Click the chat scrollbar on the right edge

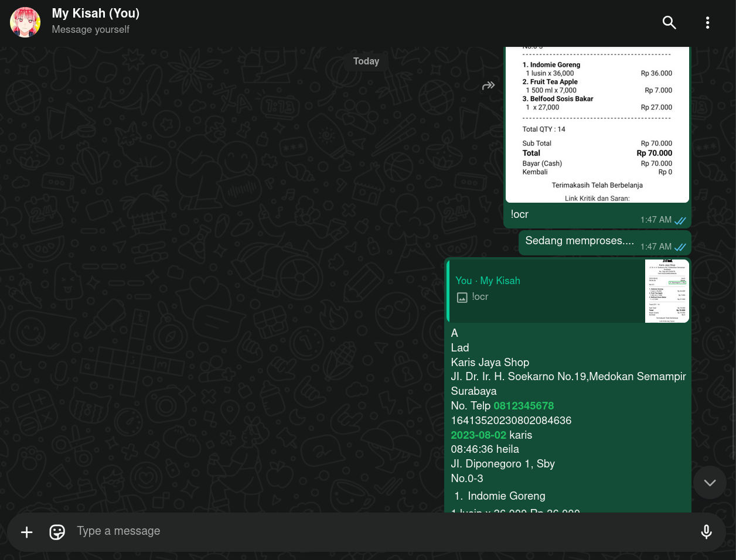pyautogui.click(x=733, y=410)
